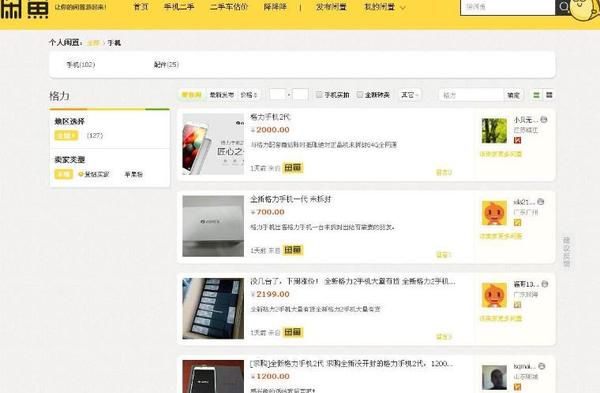View more items from ¥2199.00 listing's seller
This screenshot has height=393, width=600.
point(501,318)
